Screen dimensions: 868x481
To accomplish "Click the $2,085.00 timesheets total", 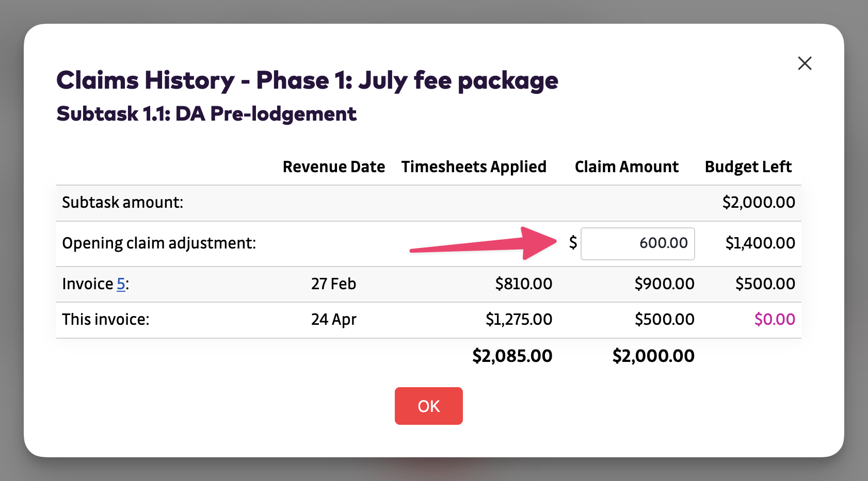I will tap(512, 356).
